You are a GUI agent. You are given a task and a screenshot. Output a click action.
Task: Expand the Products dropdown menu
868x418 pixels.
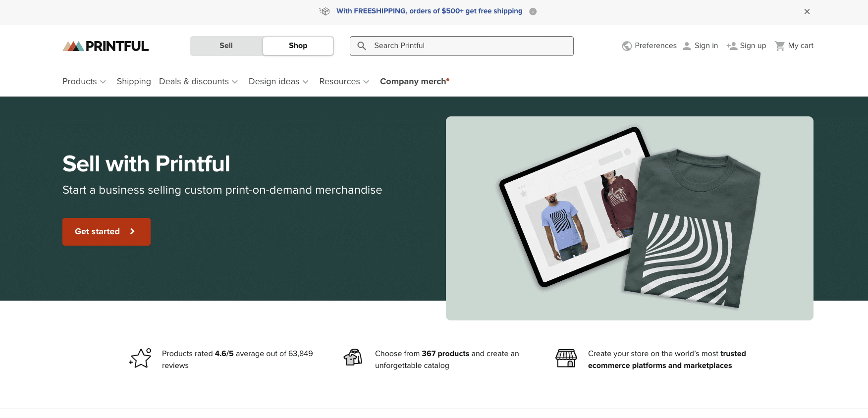(x=84, y=81)
